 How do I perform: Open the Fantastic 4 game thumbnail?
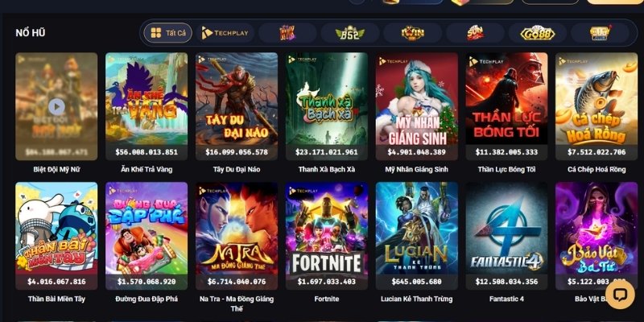point(507,236)
